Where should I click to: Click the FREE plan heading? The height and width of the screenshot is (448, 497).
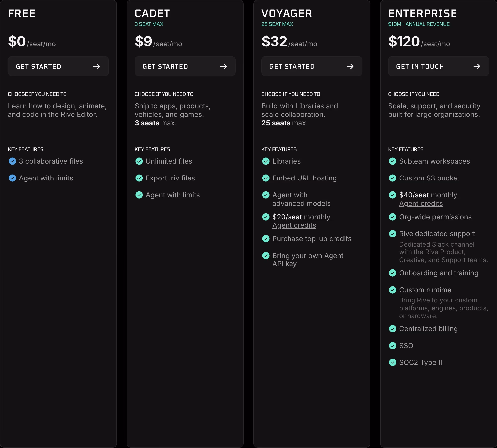coord(22,13)
